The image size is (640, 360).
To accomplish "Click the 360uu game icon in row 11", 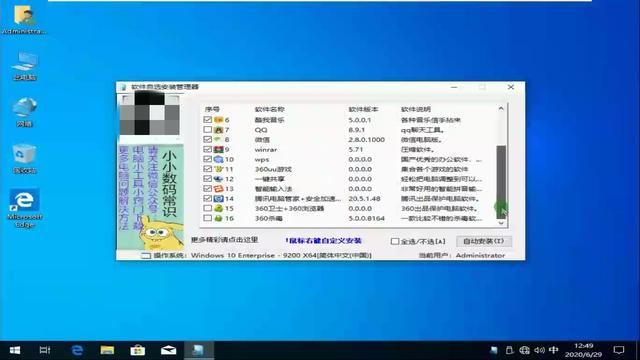I will point(219,169).
